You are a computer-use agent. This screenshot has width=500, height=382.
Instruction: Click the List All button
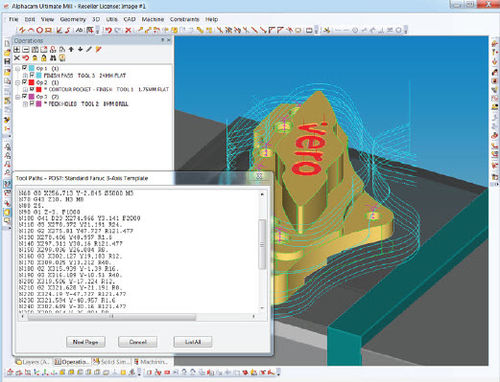(x=193, y=342)
